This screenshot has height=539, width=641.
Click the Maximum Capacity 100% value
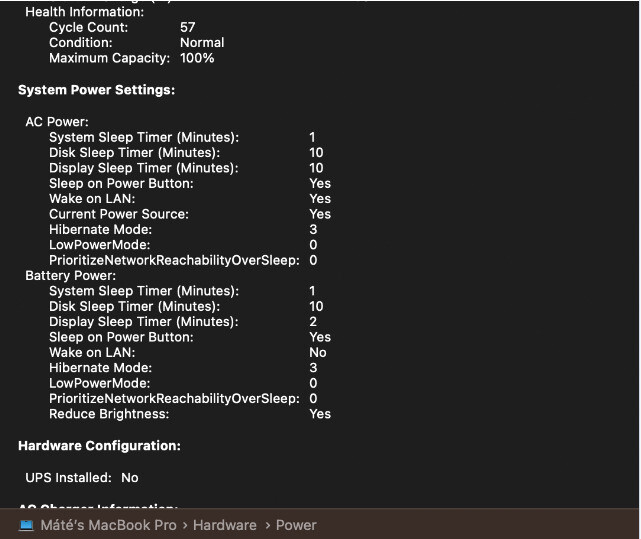(197, 58)
